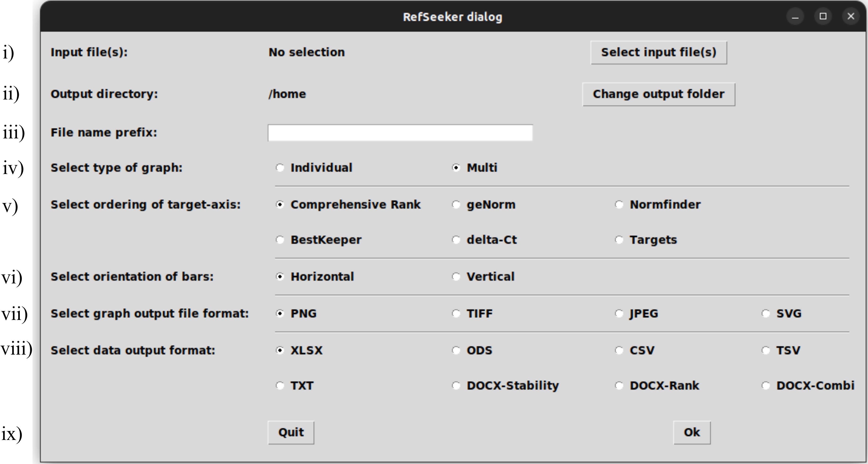Select DOCX-Stability data output option
Image resolution: width=868 pixels, height=464 pixels.
tap(505, 385)
